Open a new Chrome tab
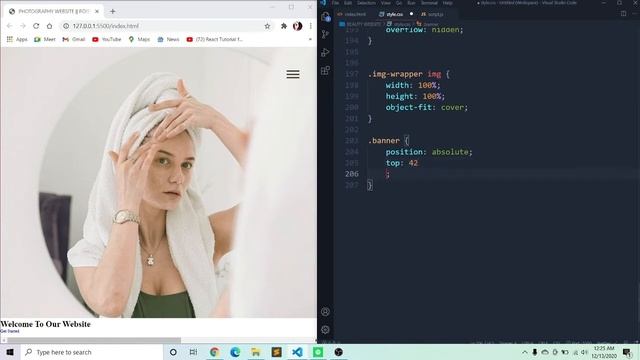The height and width of the screenshot is (360, 640). (113, 11)
